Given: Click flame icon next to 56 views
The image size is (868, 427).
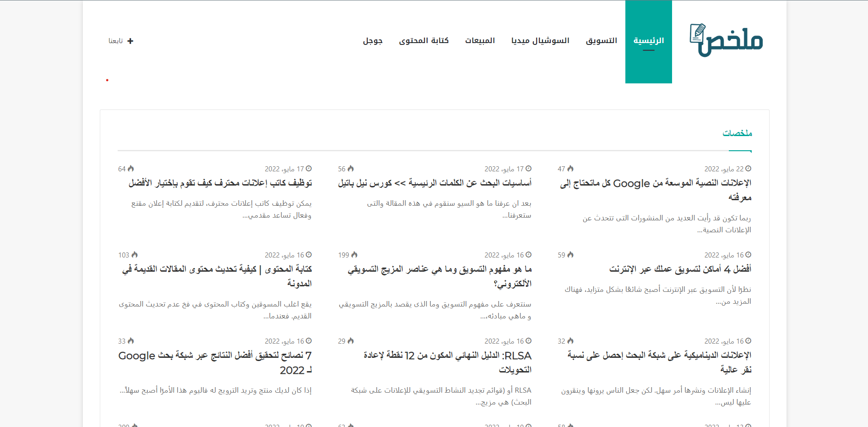Looking at the screenshot, I should (351, 169).
